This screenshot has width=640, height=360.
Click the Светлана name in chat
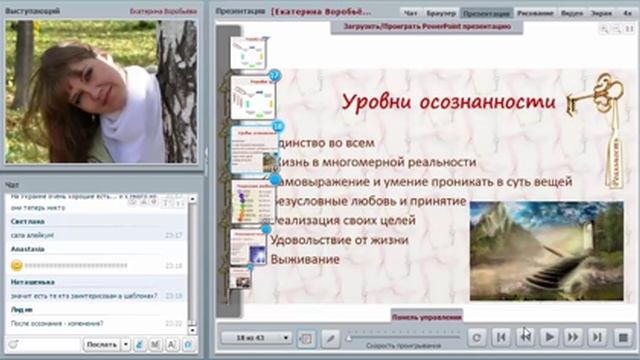tap(28, 221)
